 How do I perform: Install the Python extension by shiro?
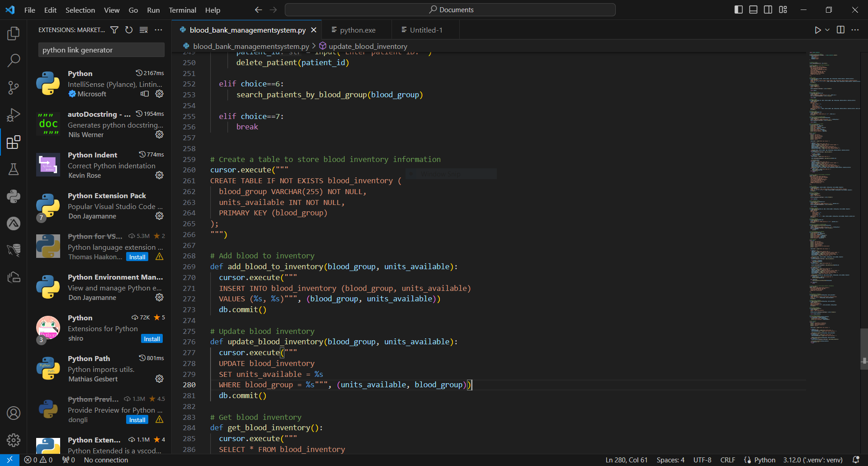click(152, 339)
